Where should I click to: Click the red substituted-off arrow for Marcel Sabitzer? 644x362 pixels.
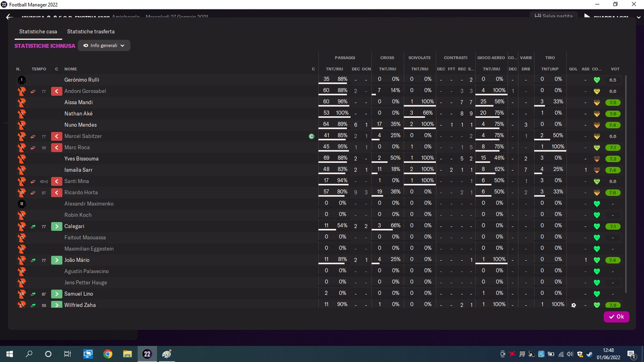(57, 136)
